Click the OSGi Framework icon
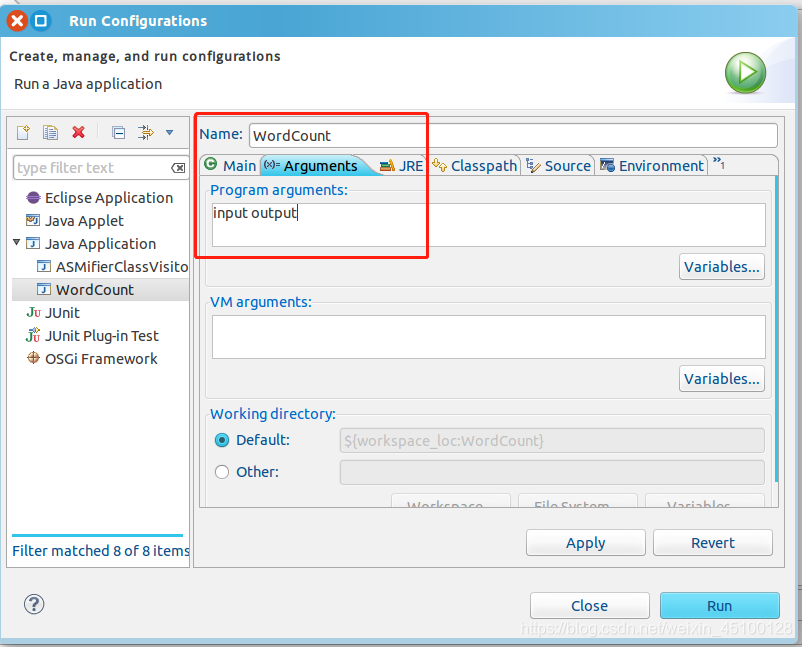 point(33,358)
